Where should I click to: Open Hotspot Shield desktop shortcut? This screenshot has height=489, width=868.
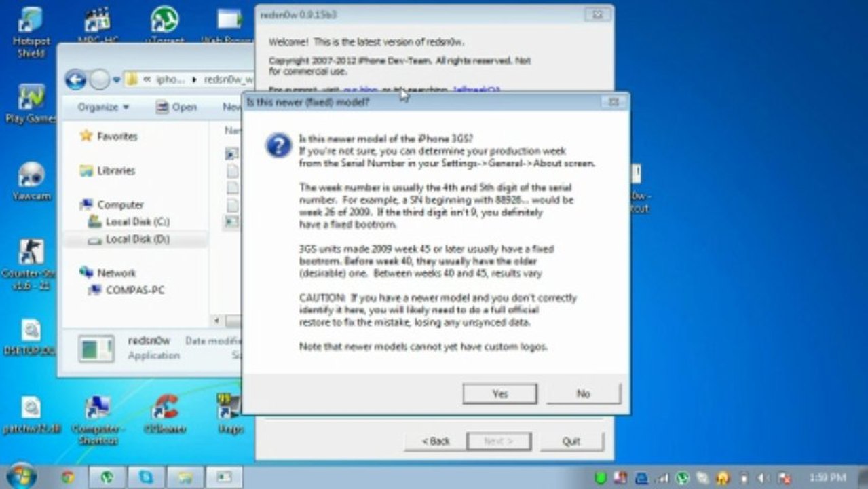pos(31,33)
